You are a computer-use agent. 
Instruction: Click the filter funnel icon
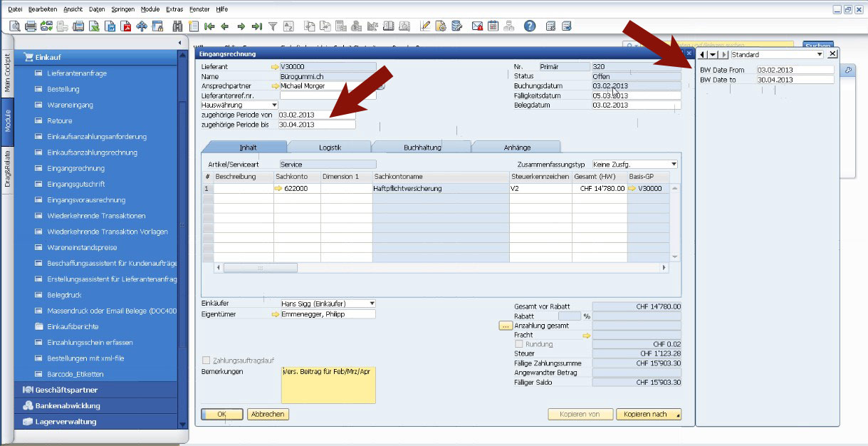pos(273,26)
